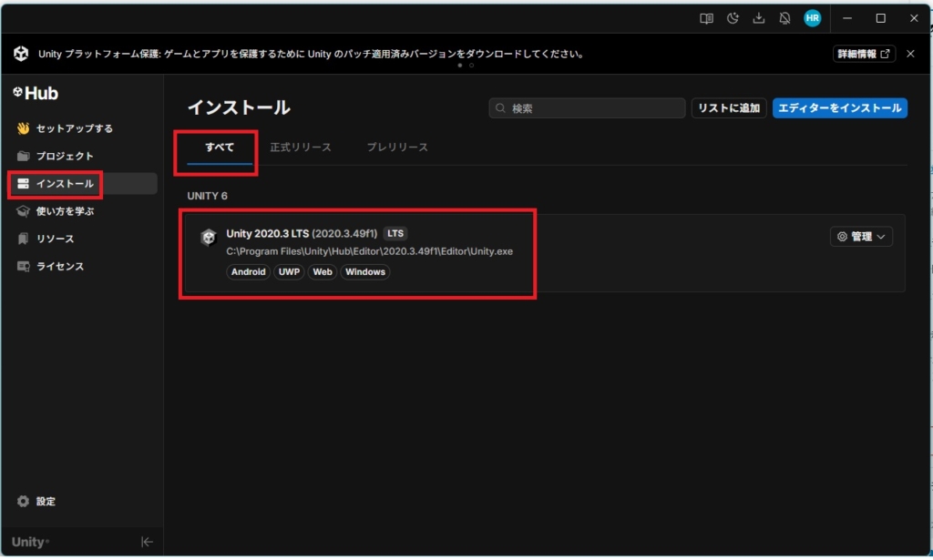Open the downloads icon in title bar

(758, 18)
